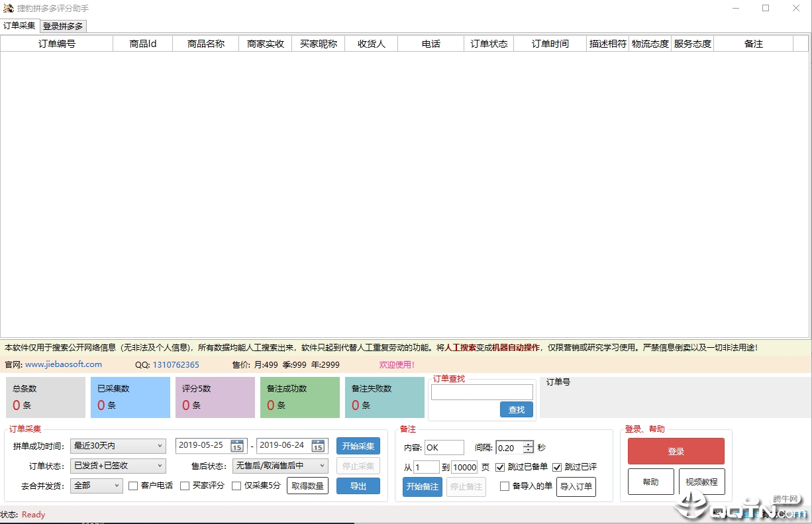Open 拼单成功时间 dropdown 最近30天内
Screen dimensions: 812x524
[118, 446]
